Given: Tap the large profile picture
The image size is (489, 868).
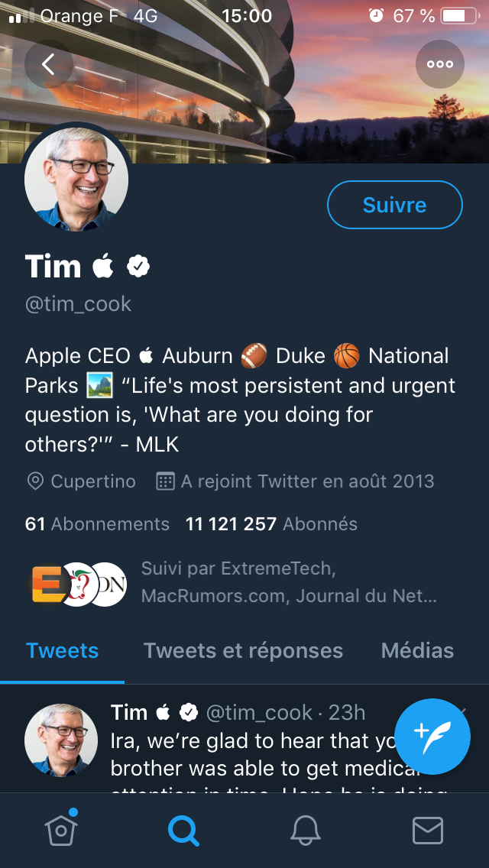Looking at the screenshot, I should pyautogui.click(x=76, y=181).
